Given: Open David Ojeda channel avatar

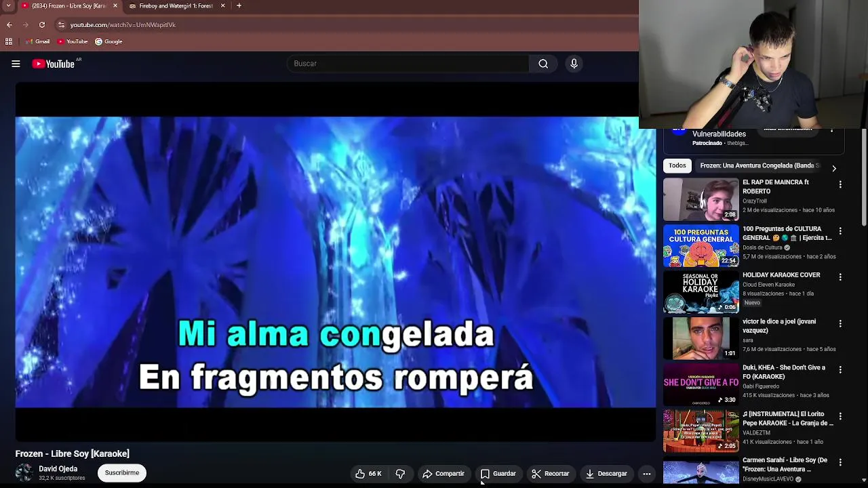Looking at the screenshot, I should click(x=24, y=472).
